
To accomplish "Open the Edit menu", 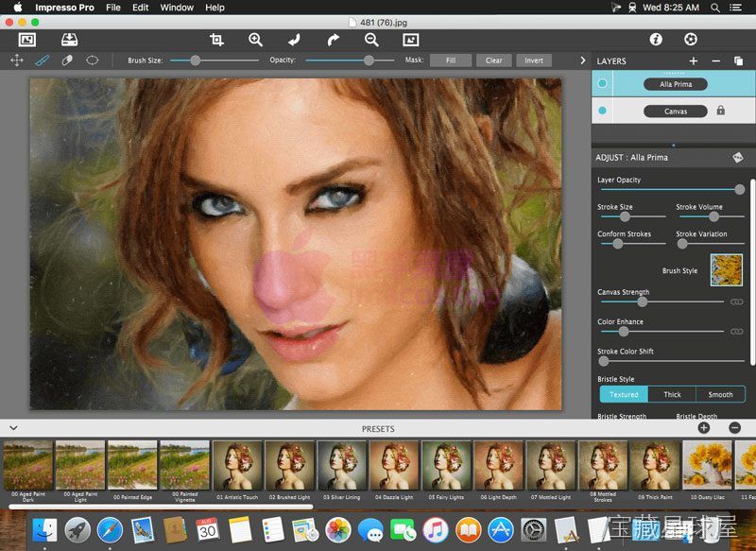I will click(140, 8).
